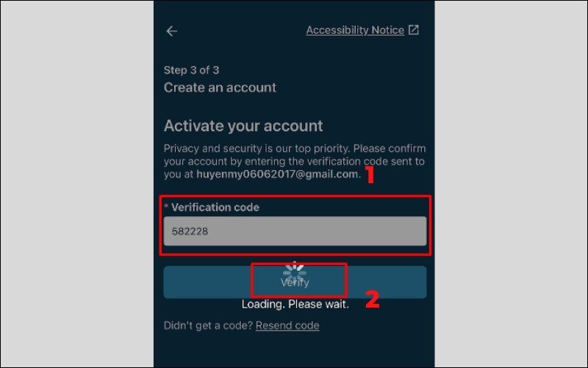This screenshot has width=588, height=368.
Task: Go back using the left arrow icon
Action: (172, 31)
